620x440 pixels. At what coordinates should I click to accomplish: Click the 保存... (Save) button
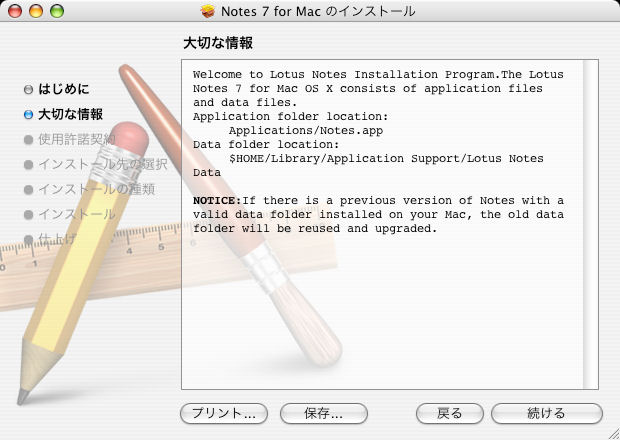tap(324, 414)
